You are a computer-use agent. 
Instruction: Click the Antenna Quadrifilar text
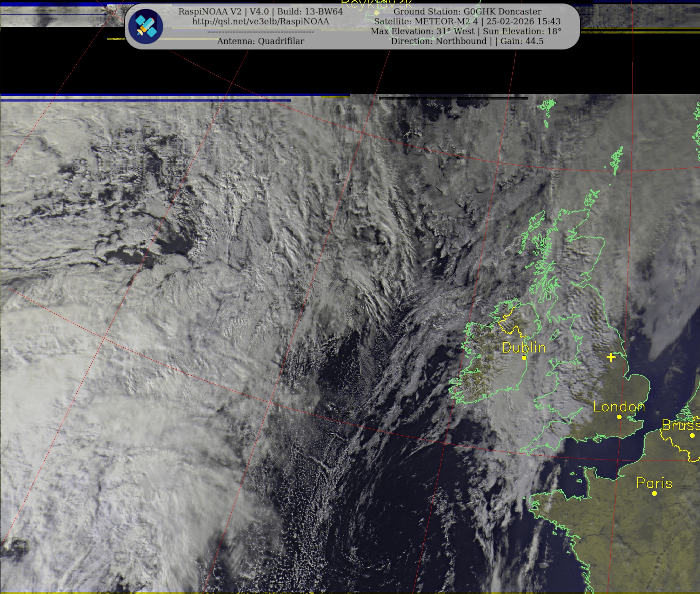tap(261, 41)
